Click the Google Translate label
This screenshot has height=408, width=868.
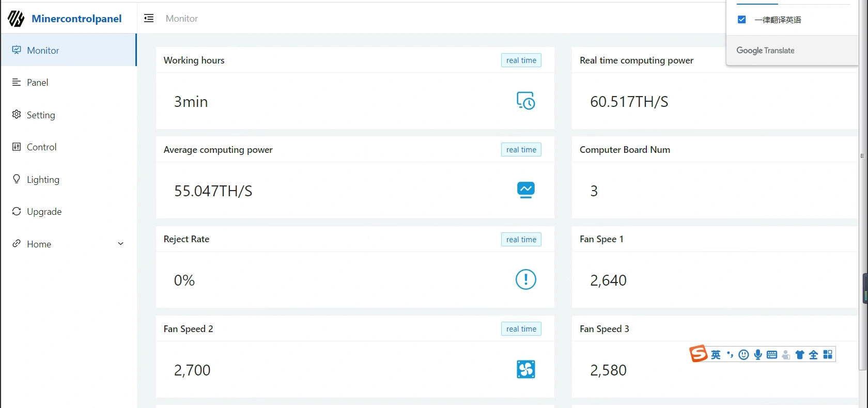point(765,51)
